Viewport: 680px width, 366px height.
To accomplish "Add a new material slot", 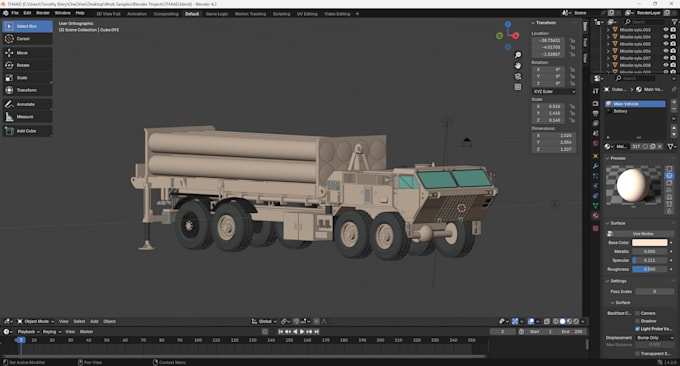I will (673, 102).
